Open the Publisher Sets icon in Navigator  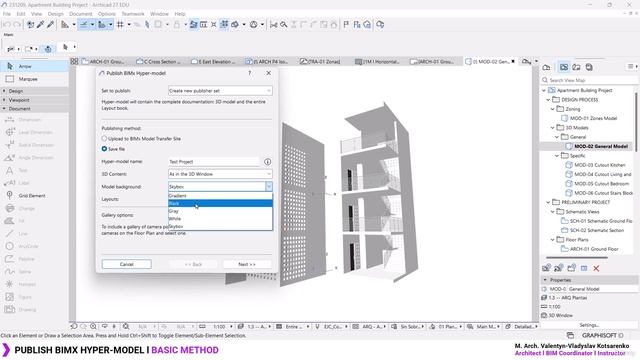589,67
